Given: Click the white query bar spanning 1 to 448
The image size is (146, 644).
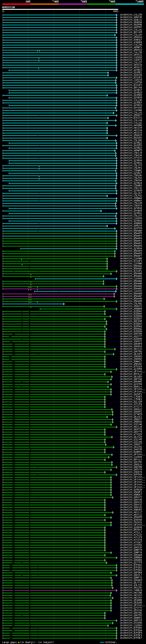Looking at the screenshot, I should pyautogui.click(x=60, y=9).
